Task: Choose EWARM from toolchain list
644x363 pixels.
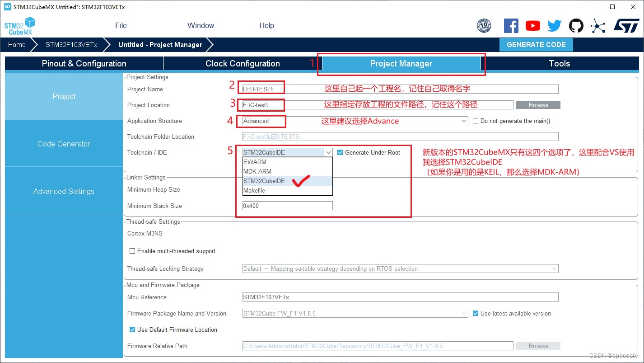Action: (287, 162)
